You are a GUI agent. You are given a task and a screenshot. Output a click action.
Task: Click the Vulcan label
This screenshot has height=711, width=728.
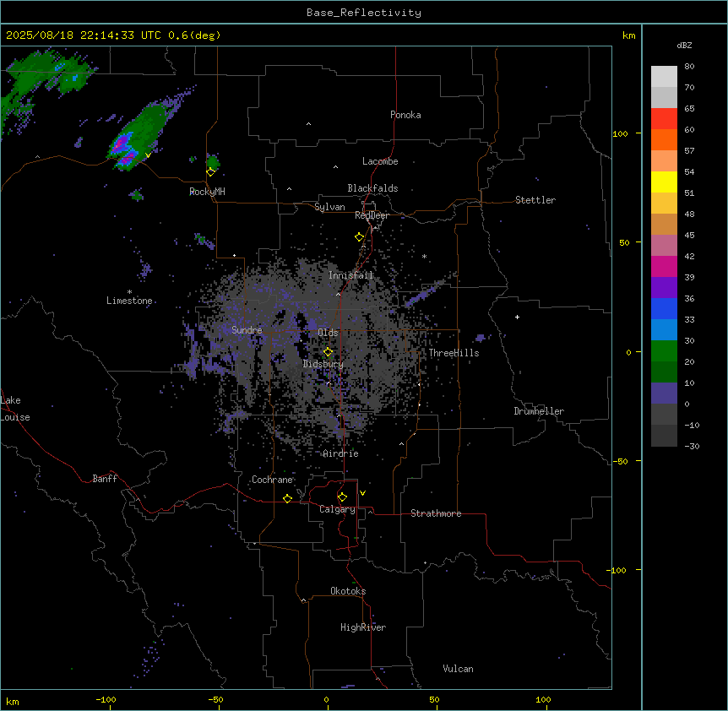[x=458, y=669]
